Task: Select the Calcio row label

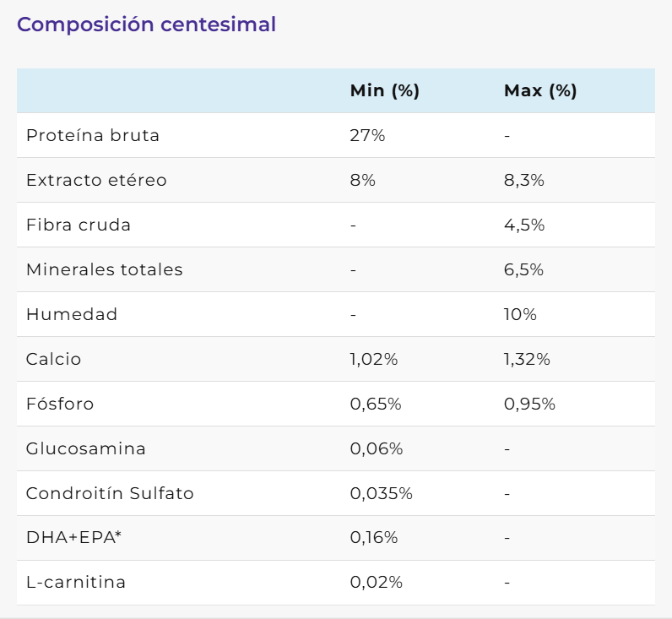Action: (x=54, y=359)
